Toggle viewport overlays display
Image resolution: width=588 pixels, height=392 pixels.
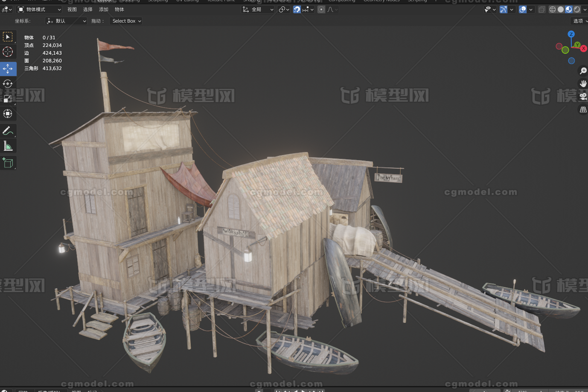coord(523,9)
